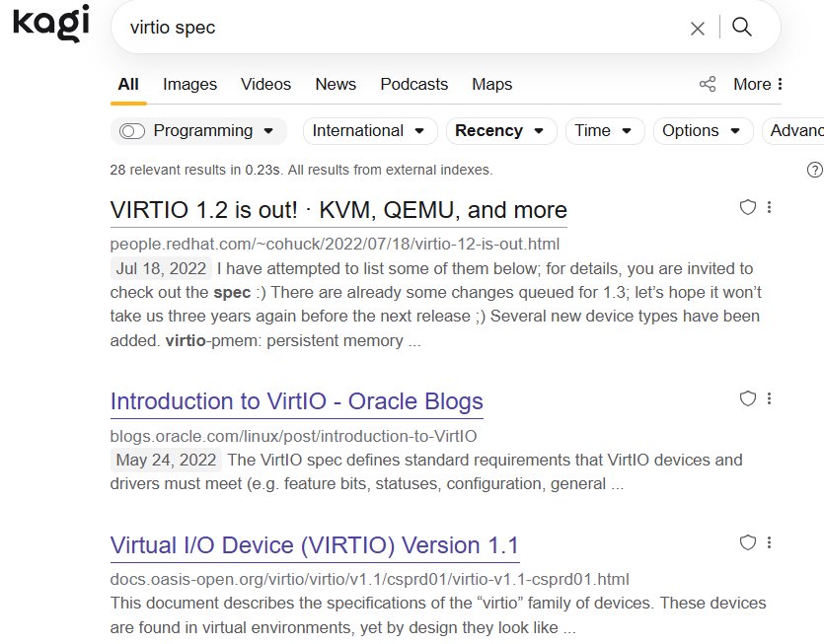Expand the Time filter dropdown
This screenshot has height=644, width=824.
click(604, 131)
